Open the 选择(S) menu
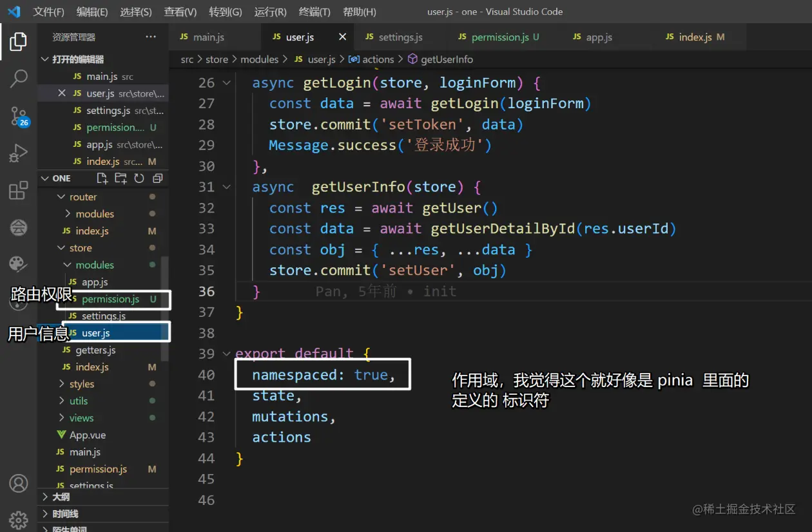 [136, 12]
